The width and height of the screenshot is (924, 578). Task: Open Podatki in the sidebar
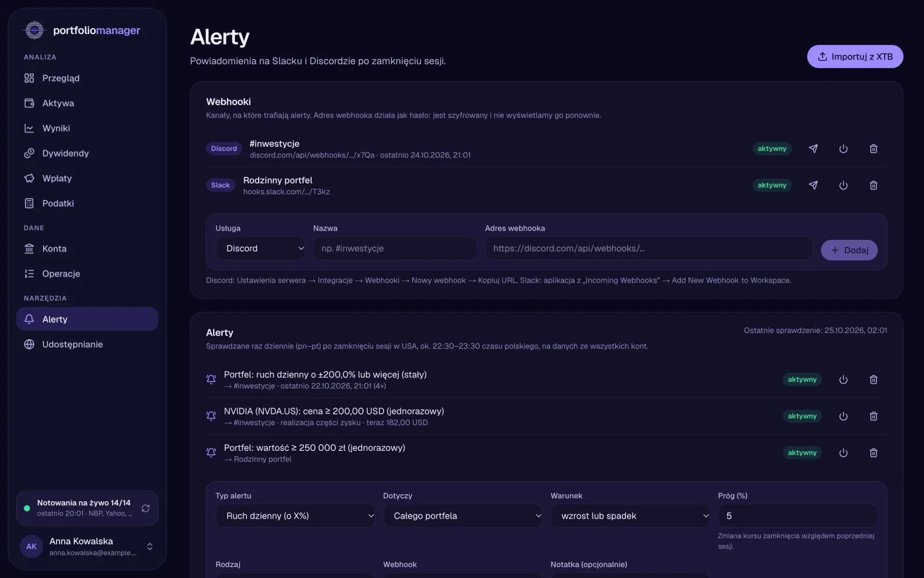tap(87, 203)
